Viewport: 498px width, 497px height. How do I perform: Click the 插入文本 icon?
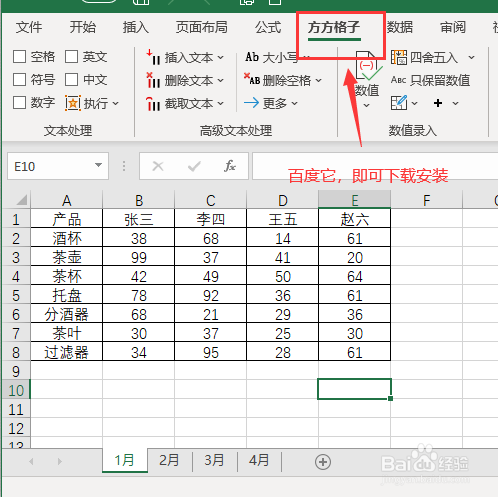click(x=153, y=57)
